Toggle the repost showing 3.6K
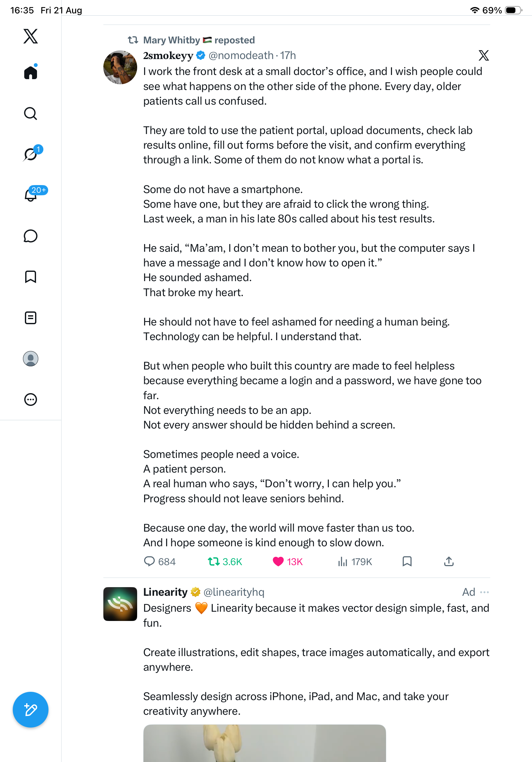532x762 pixels. (x=225, y=562)
